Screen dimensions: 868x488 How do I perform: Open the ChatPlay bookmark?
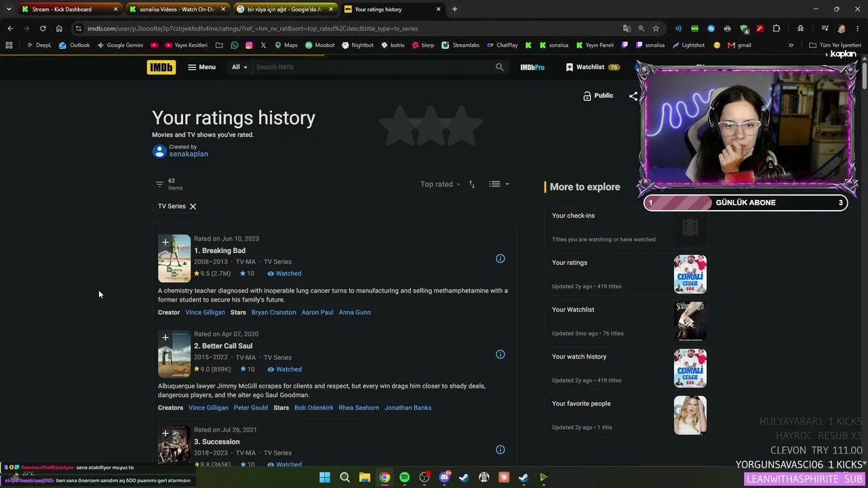(x=502, y=45)
